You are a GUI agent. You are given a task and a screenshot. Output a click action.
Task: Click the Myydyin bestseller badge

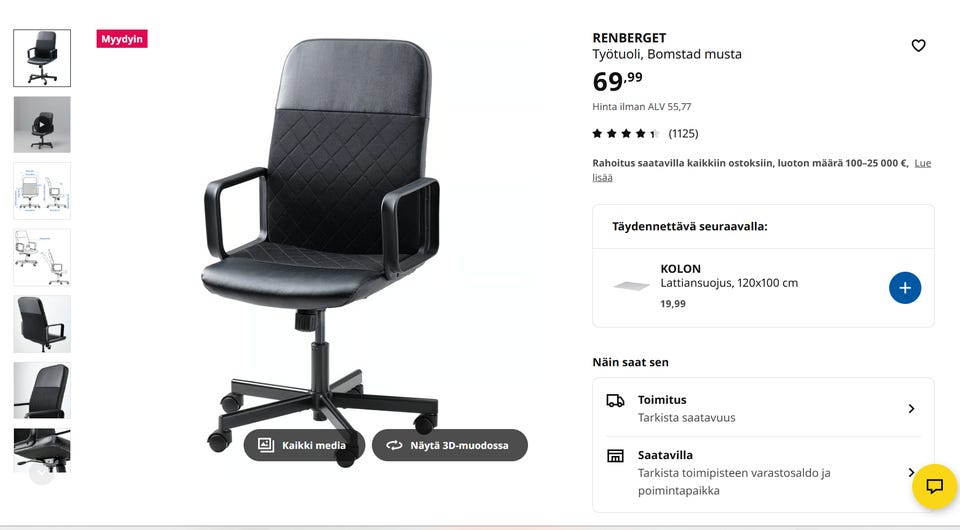122,39
